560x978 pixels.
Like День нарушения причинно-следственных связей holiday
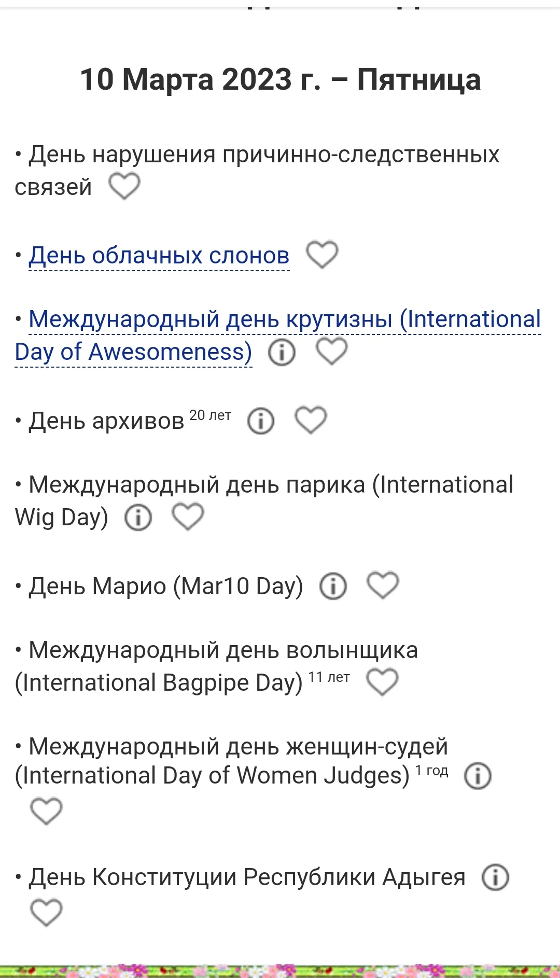124,186
